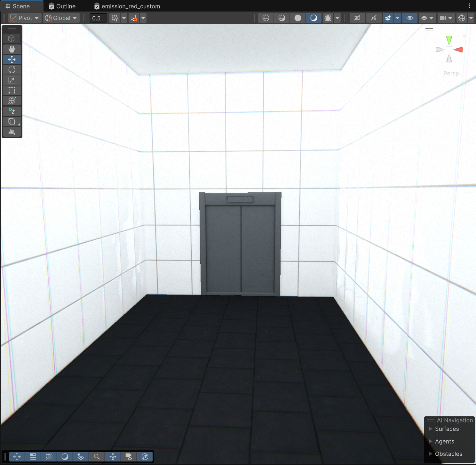The width and height of the screenshot is (476, 465).
Task: Select the Create PolyShape tool
Action: 12,132
